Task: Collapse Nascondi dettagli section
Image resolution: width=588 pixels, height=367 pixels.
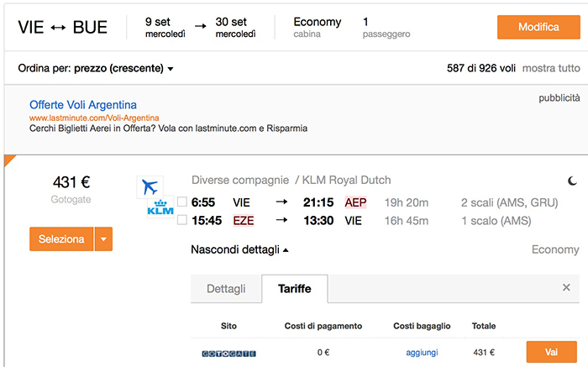Action: [239, 249]
